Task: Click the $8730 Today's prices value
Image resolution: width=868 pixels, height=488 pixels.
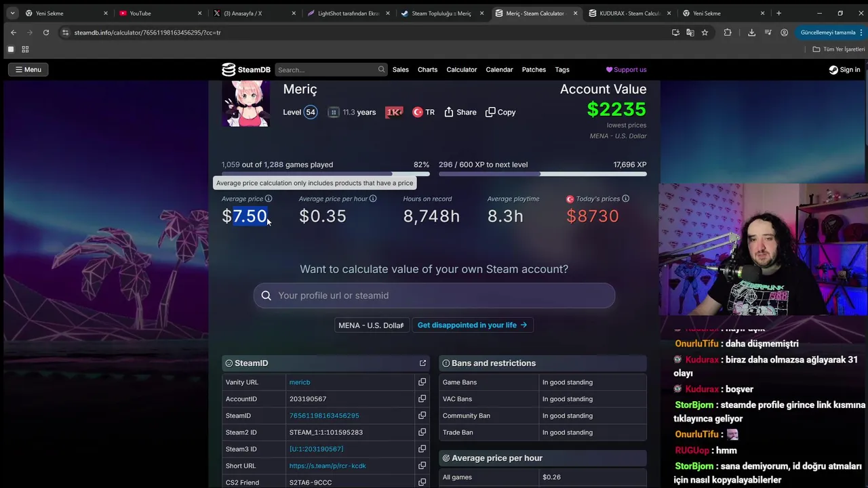Action: (x=593, y=216)
